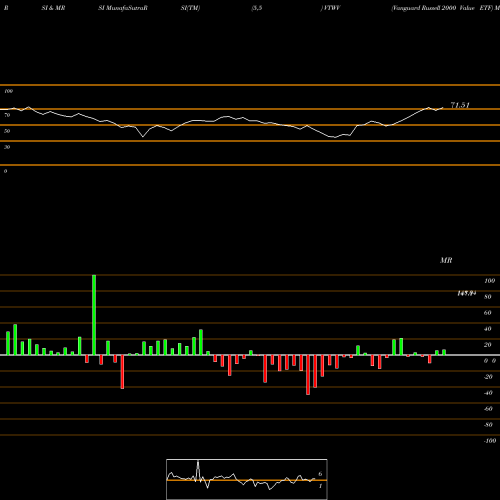Click the MR value label 145.94
This screenshot has width=500, height=500.
[466, 293]
